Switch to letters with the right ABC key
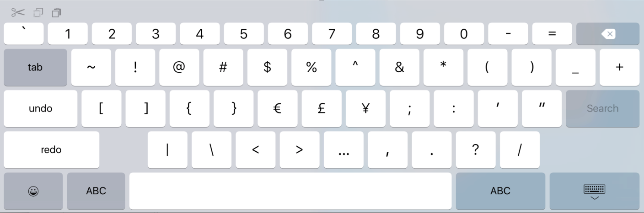 (x=500, y=191)
